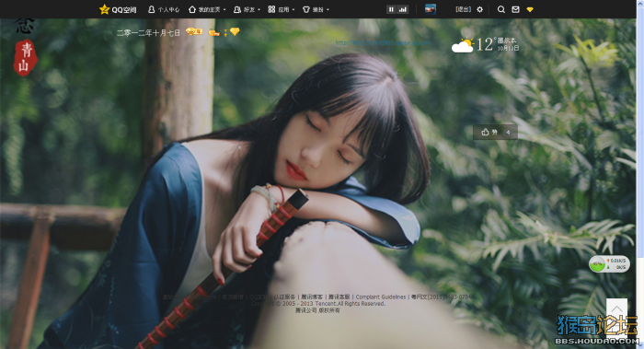Click the 12° temperature reading
644x349 pixels.
(x=486, y=44)
